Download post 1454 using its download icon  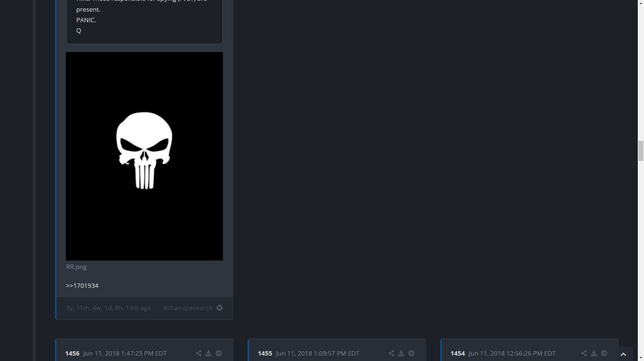(x=594, y=353)
